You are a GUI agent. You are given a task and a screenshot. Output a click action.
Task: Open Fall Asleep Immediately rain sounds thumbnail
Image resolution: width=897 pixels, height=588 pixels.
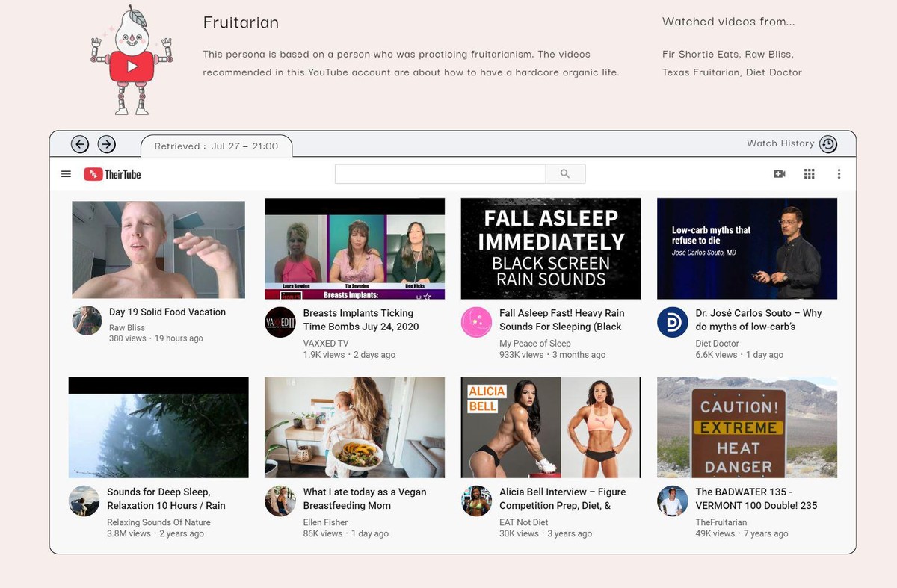click(551, 249)
